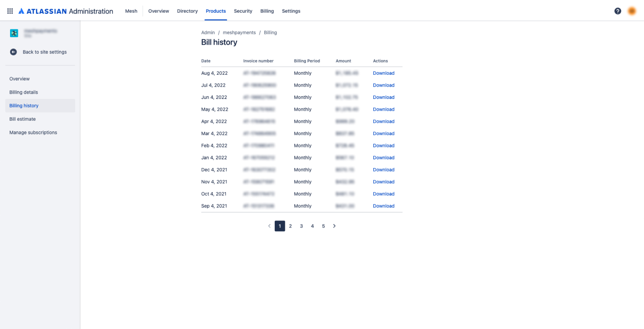644x329 pixels.
Task: Go to page 3 of bill history
Action: [301, 226]
